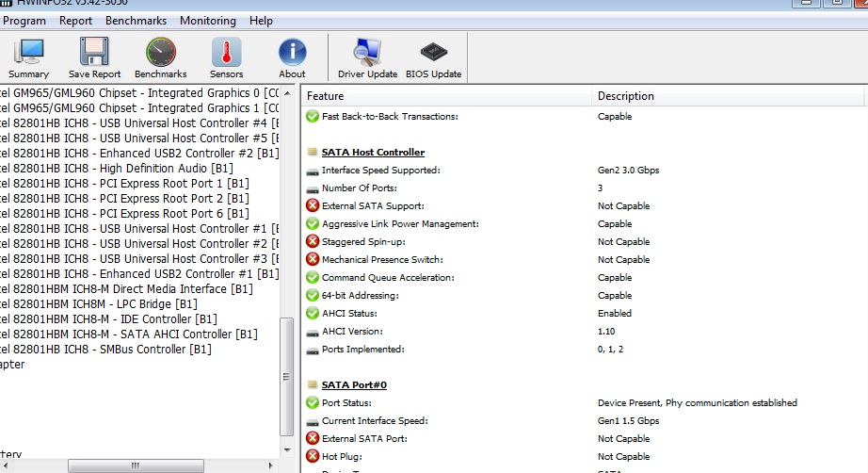Click tree horizontal scroll right arrow
Screen dimensions: 868x473
coord(270,465)
